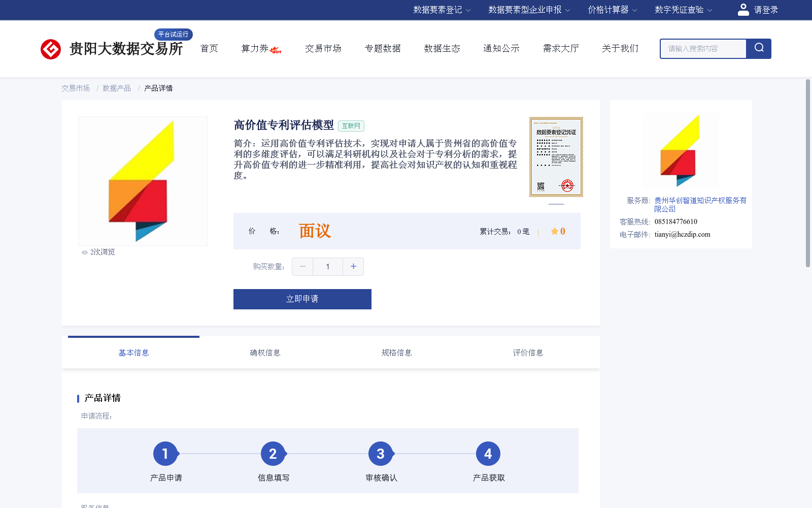
Task: Click 产品详情 section heading
Action: [103, 398]
